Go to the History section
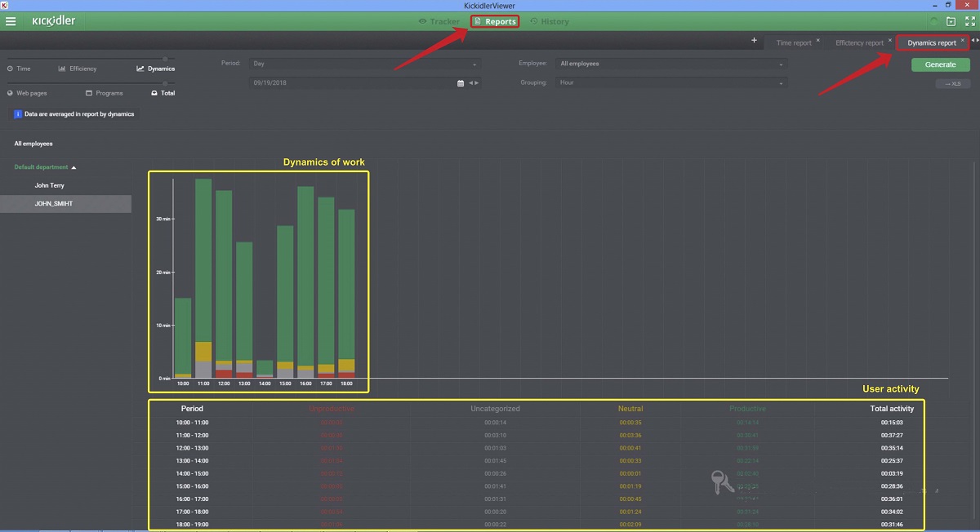980x532 pixels. pyautogui.click(x=550, y=21)
